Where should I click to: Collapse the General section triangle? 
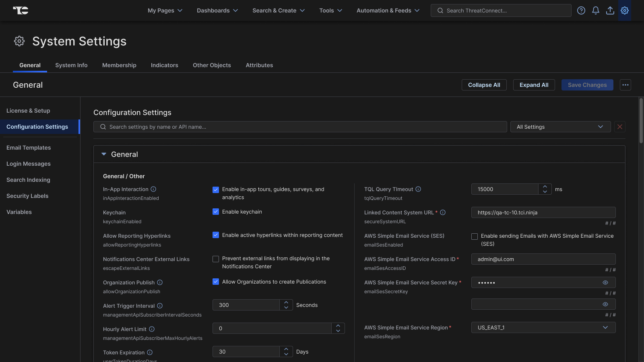(x=104, y=154)
